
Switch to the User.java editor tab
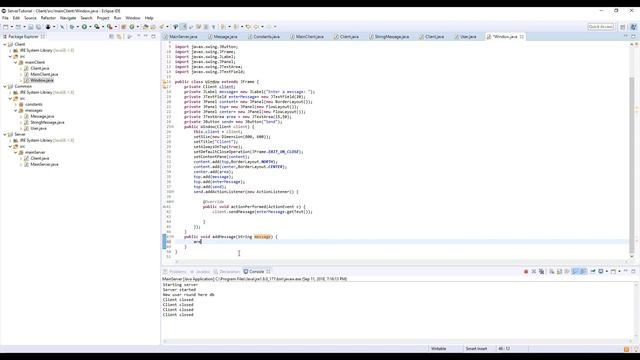[x=465, y=37]
